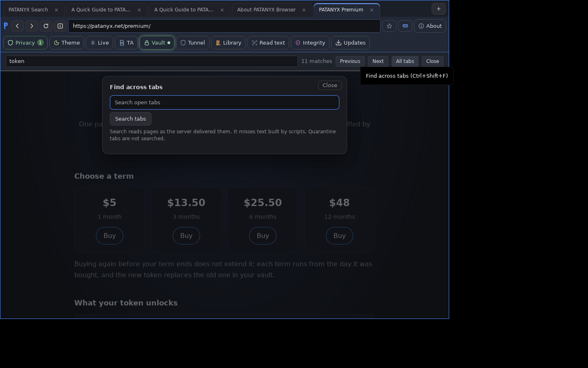
Task: Go back with the back arrow
Action: pyautogui.click(x=17, y=26)
